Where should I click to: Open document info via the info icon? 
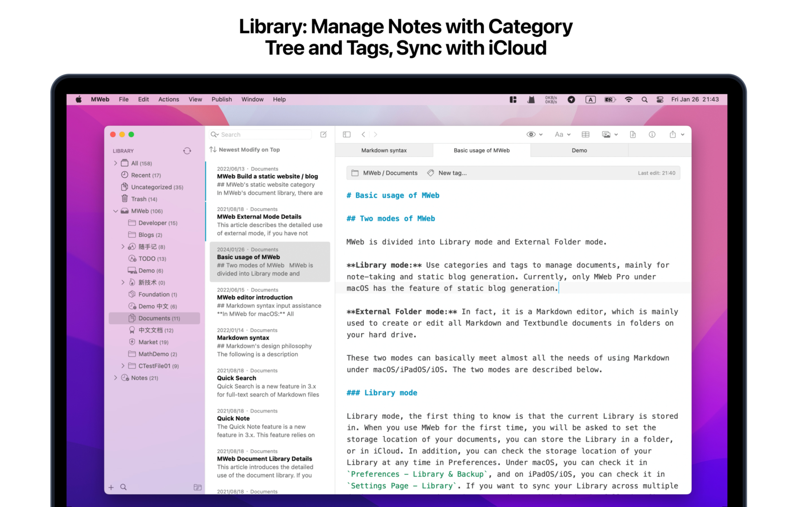pos(652,134)
